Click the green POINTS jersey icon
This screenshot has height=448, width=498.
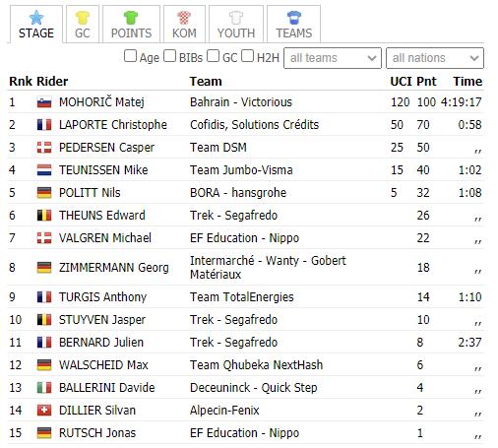[x=131, y=18]
